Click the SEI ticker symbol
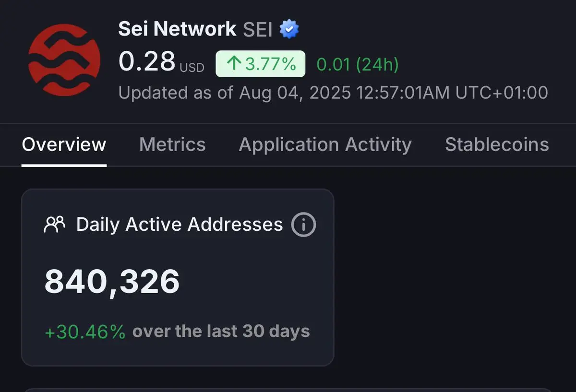 coord(258,30)
